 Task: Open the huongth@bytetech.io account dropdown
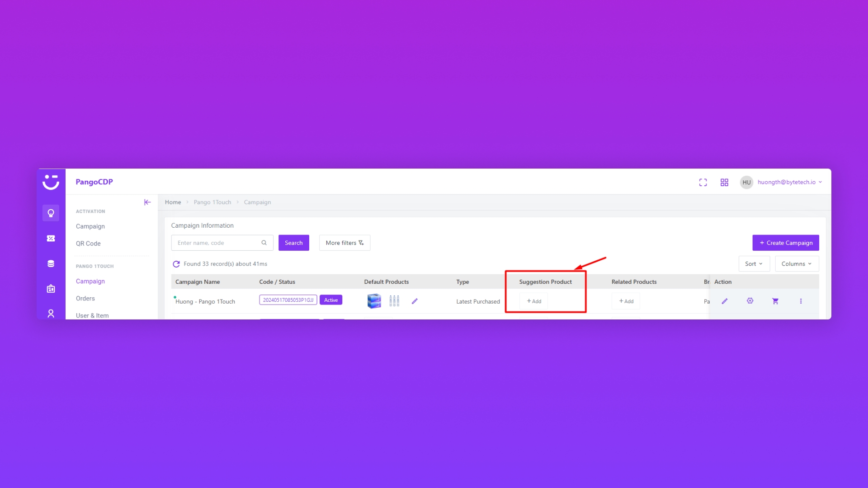tap(789, 182)
